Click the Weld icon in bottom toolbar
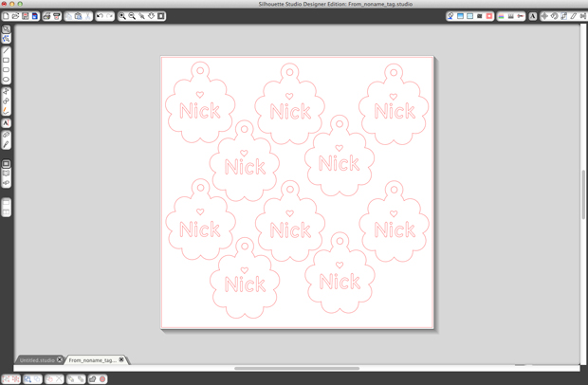The width and height of the screenshot is (588, 385). pyautogui.click(x=93, y=379)
